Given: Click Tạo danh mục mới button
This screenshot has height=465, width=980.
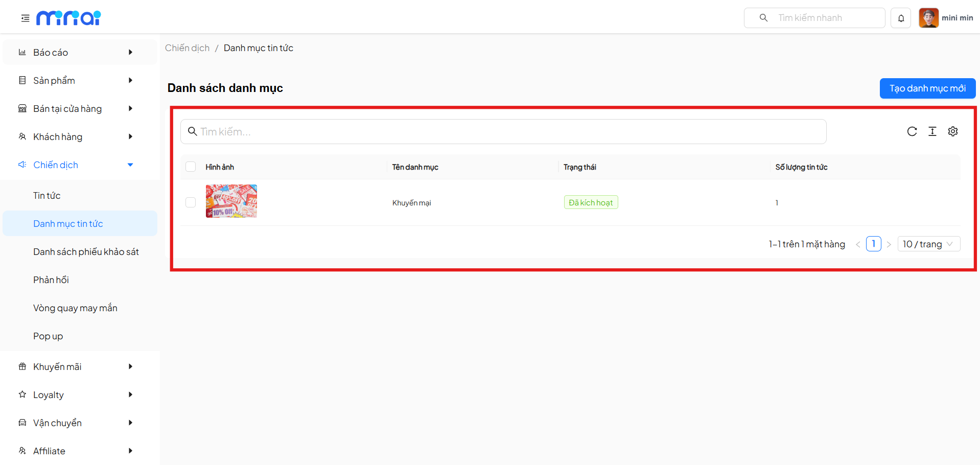Looking at the screenshot, I should [927, 88].
